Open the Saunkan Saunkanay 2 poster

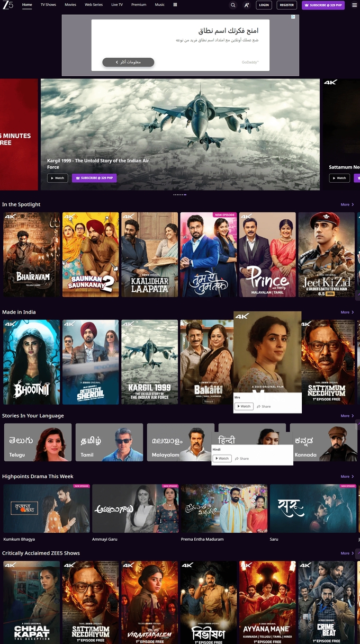point(91,255)
